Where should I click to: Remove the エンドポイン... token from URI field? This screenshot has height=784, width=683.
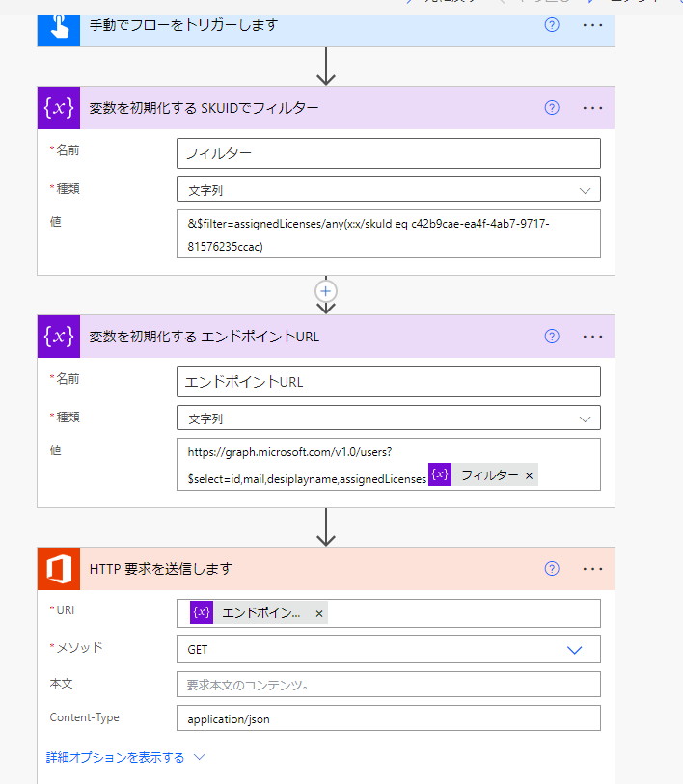[318, 614]
